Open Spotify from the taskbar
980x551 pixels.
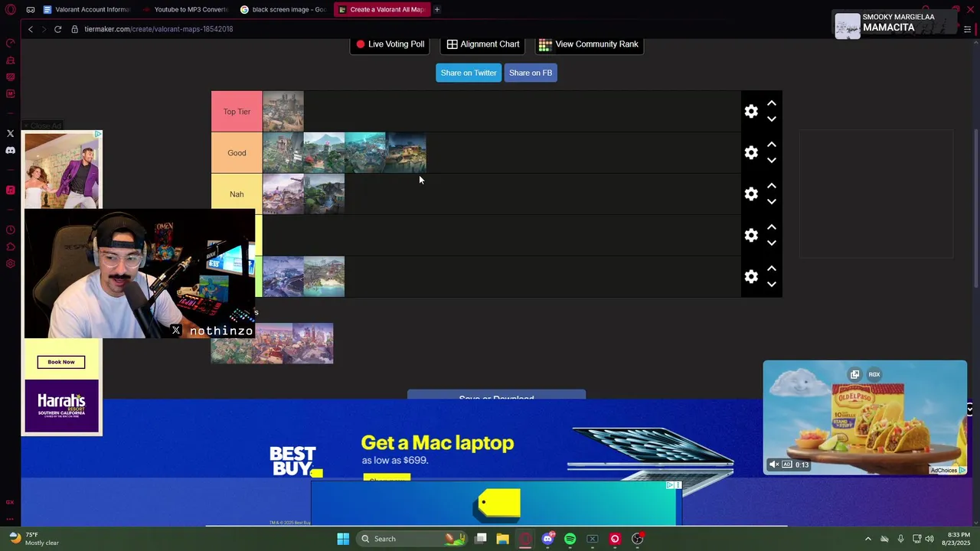coord(570,539)
